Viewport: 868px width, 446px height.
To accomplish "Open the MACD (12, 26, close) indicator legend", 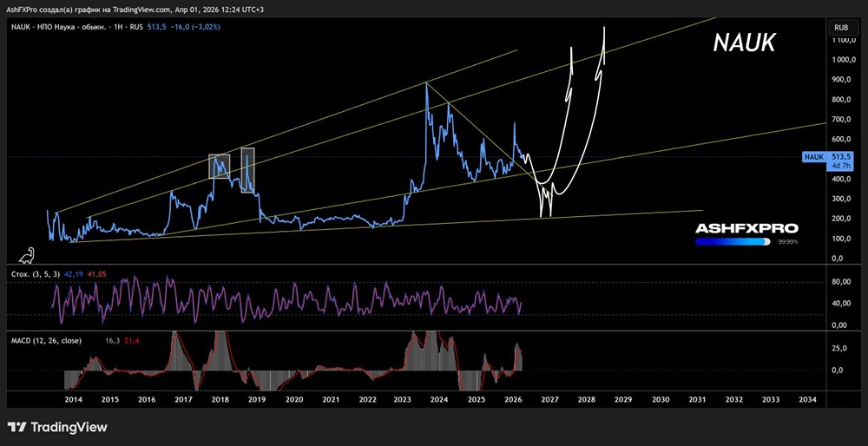I will 47,341.
